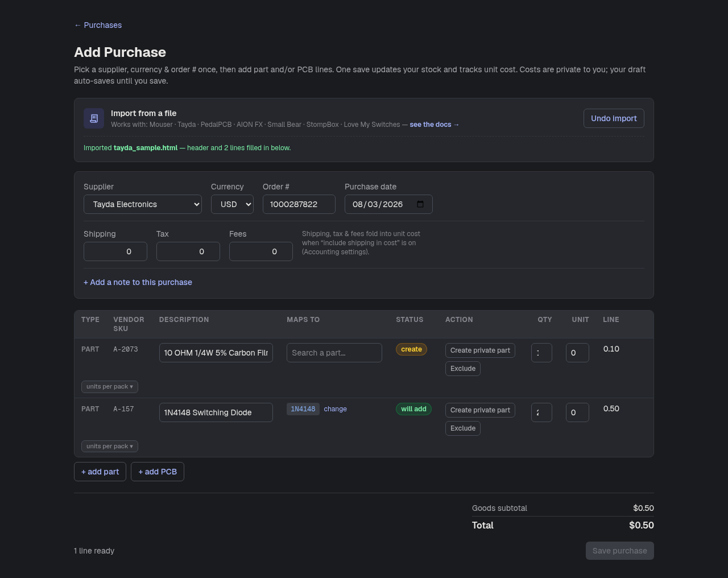Create private part for A-2073 row
This screenshot has height=578, width=728.
point(480,350)
